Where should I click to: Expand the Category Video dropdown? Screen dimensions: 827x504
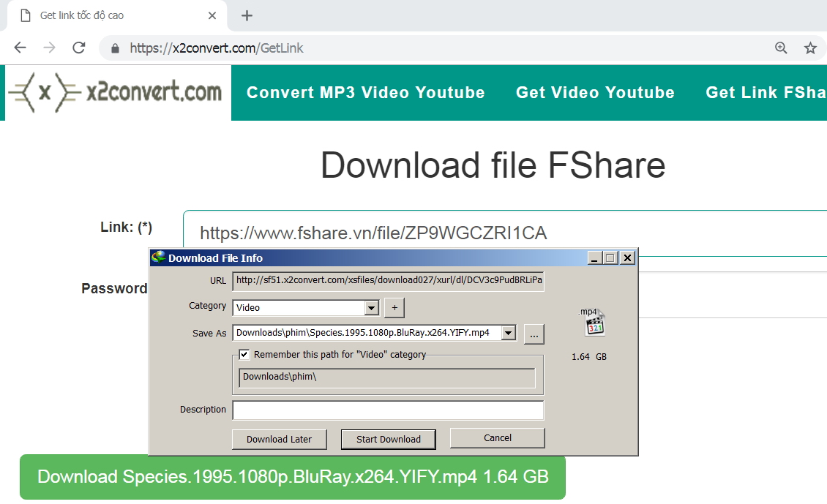(371, 308)
